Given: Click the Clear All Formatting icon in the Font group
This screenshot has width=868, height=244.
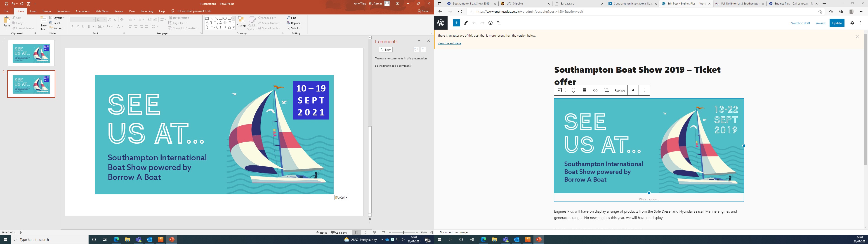Looking at the screenshot, I should pos(122,20).
